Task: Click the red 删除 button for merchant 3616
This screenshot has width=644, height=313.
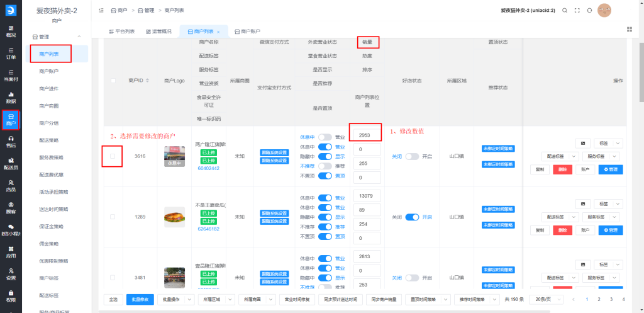Action: click(x=562, y=169)
